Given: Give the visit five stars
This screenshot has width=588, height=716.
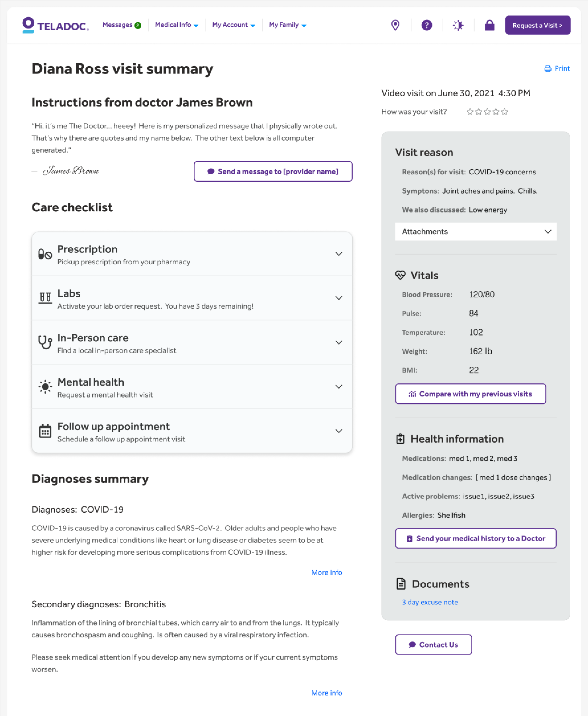Looking at the screenshot, I should pyautogui.click(x=504, y=112).
